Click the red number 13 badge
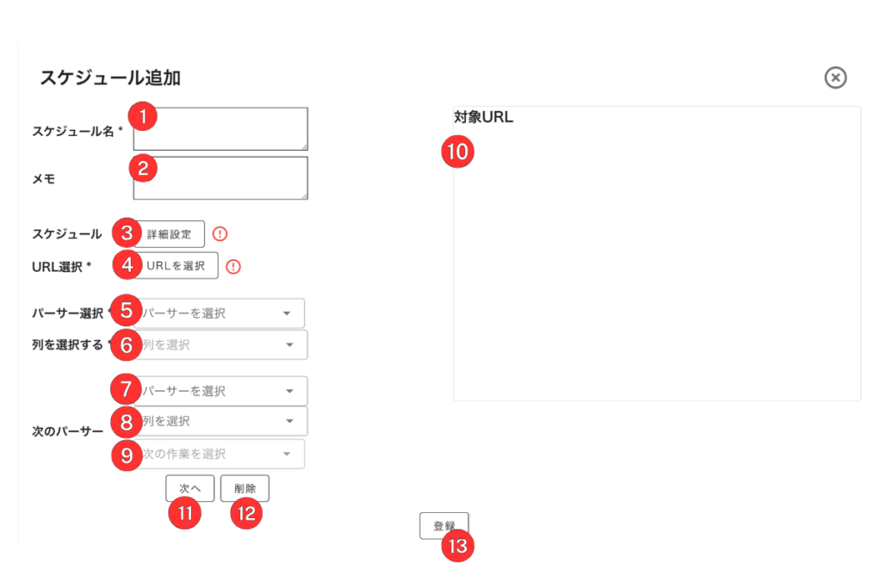882x588 pixels. coord(458,545)
